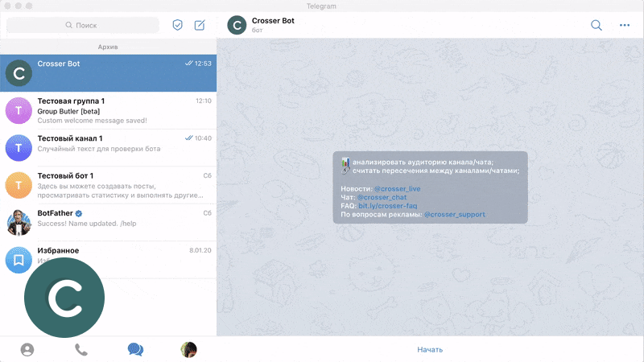
Task: Focus the Поиск search field
Action: (83, 25)
